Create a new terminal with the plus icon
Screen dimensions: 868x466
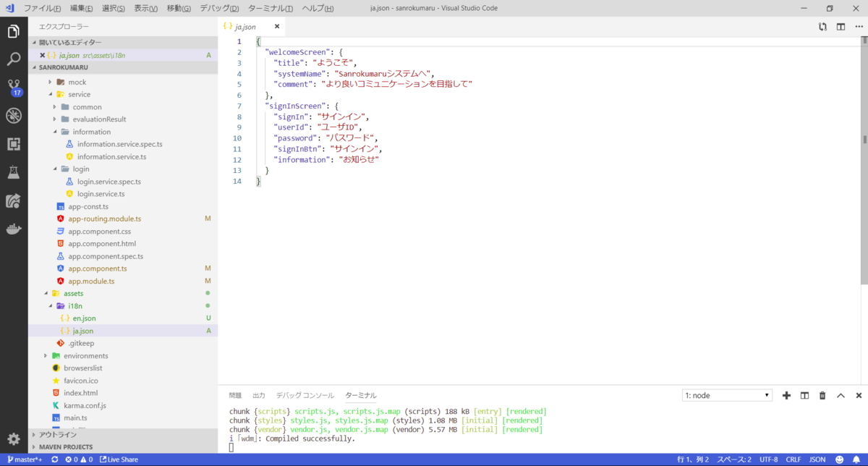(787, 395)
